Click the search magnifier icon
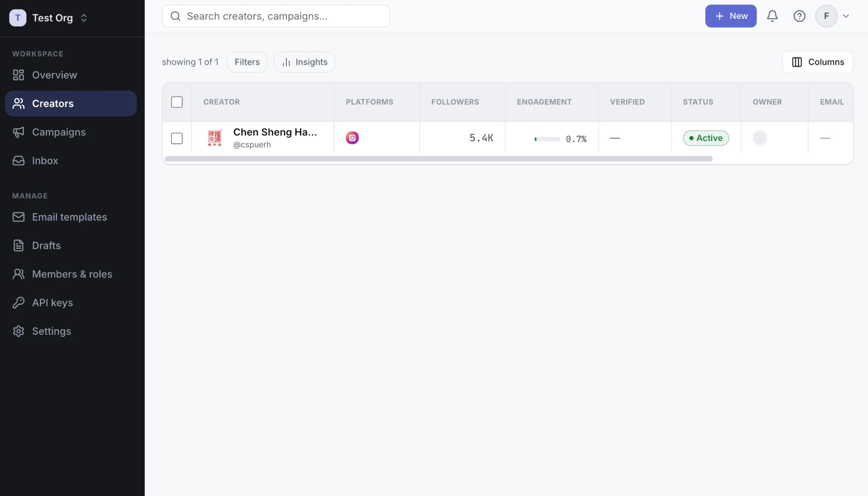 point(175,16)
